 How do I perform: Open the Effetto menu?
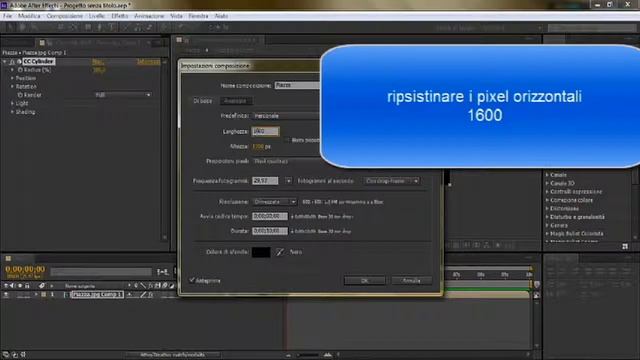(120, 16)
